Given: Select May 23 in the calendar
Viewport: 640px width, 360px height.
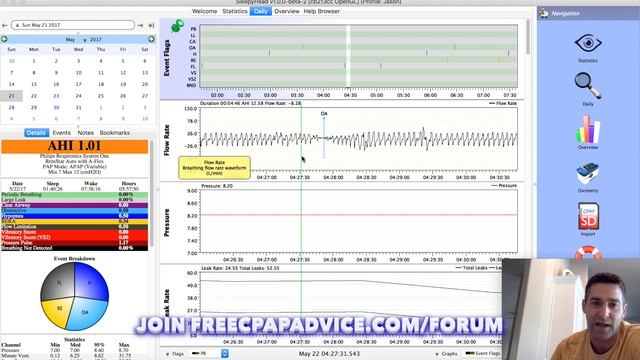Looking at the screenshot, I should [56, 96].
